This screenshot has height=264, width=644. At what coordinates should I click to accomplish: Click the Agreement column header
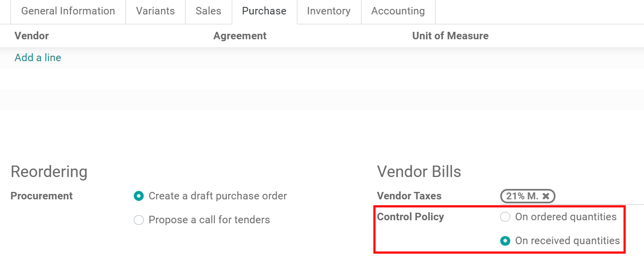point(240,36)
